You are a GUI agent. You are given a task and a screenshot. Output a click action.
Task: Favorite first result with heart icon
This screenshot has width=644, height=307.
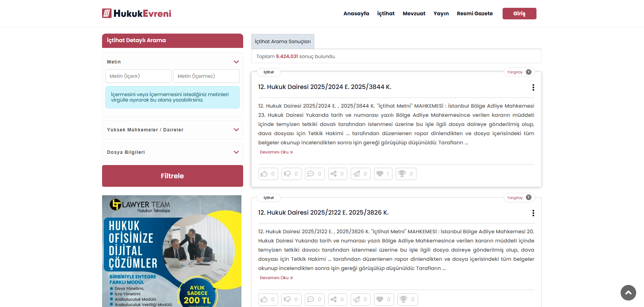380,174
